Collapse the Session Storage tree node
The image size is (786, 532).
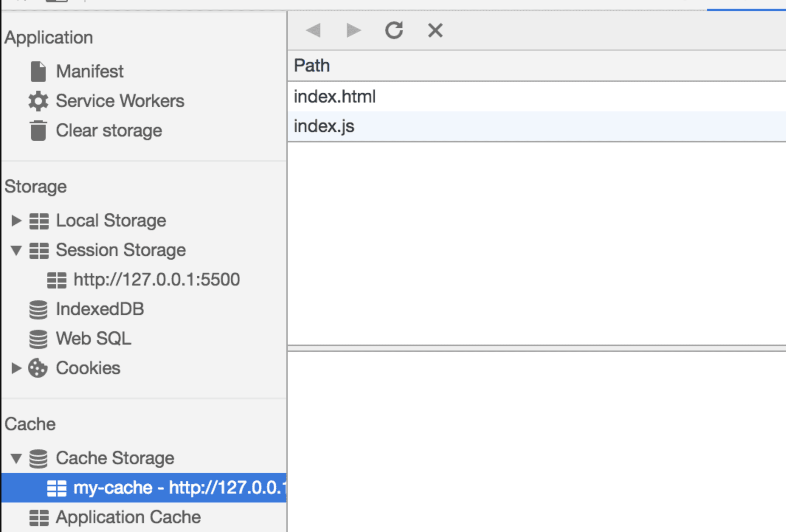[16, 250]
